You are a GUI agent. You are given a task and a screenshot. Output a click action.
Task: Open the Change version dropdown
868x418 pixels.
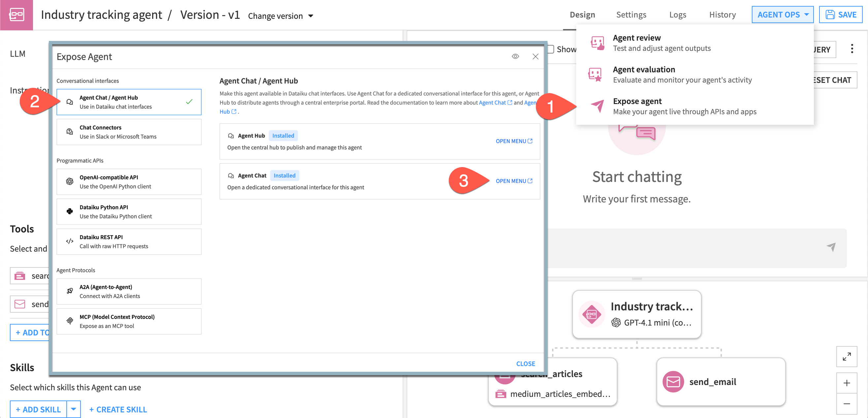click(x=281, y=16)
